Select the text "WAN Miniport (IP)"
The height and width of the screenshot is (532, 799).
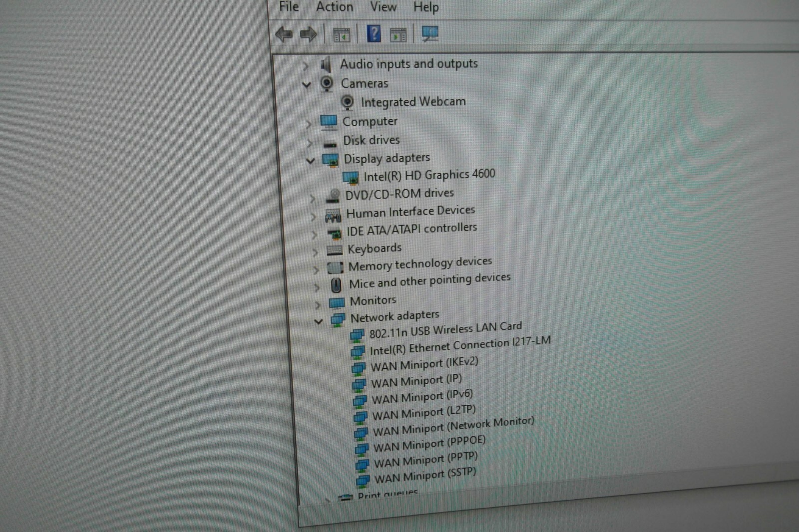coord(416,381)
